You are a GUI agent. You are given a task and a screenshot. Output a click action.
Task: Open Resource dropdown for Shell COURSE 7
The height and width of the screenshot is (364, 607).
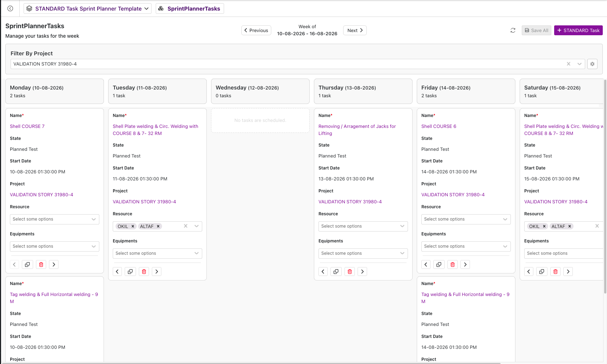click(55, 219)
